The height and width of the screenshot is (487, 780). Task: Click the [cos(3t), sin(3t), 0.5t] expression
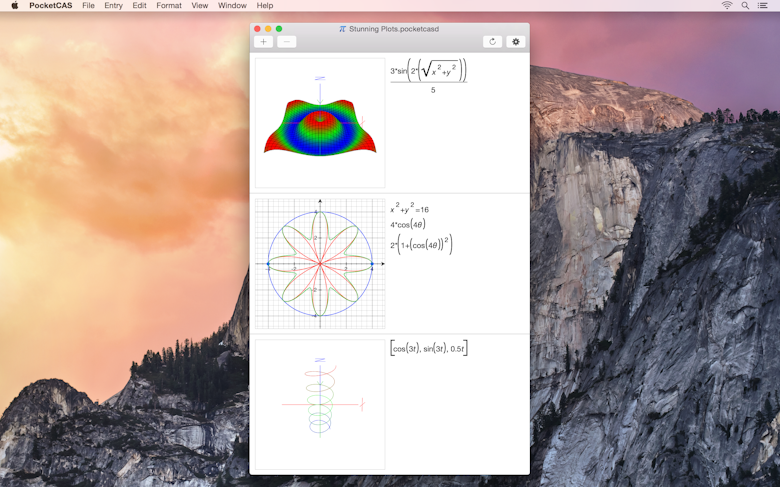tap(429, 348)
